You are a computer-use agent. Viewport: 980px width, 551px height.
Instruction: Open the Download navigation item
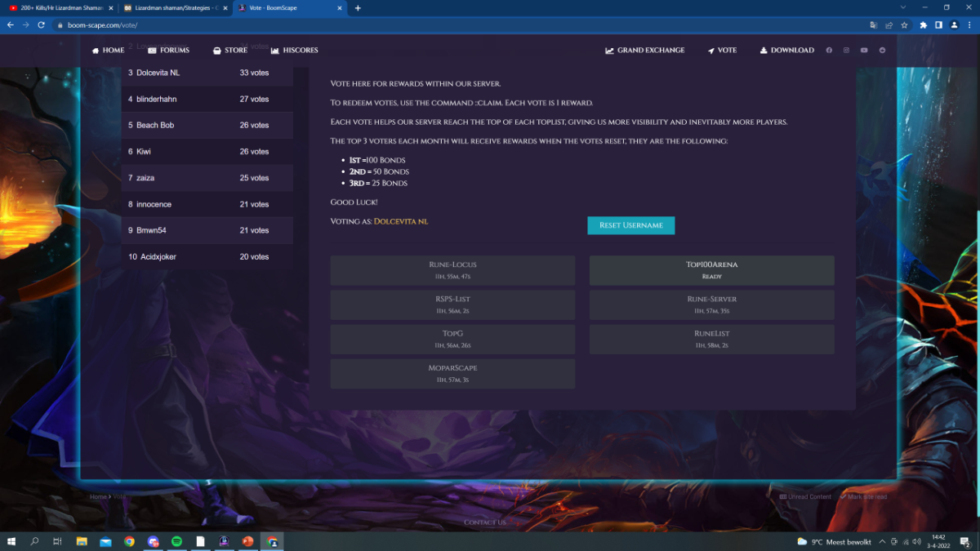[x=787, y=51]
